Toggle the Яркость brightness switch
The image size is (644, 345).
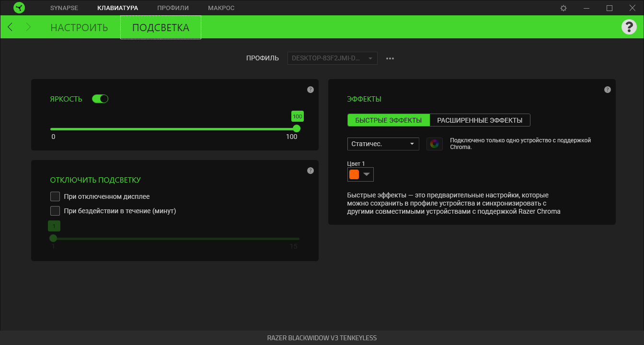click(100, 99)
